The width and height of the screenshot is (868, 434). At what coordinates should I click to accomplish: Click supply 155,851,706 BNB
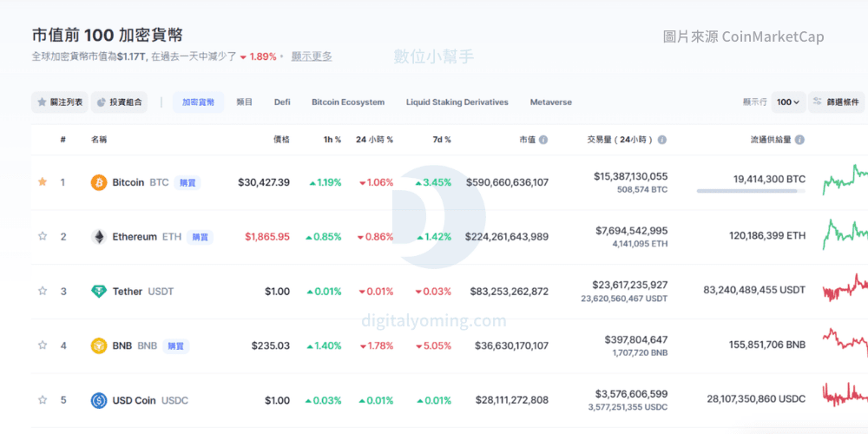tap(767, 345)
